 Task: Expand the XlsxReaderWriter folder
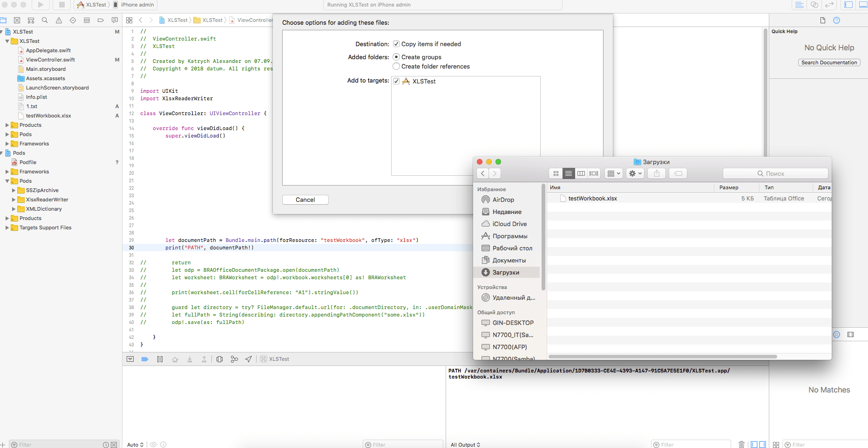pos(13,200)
